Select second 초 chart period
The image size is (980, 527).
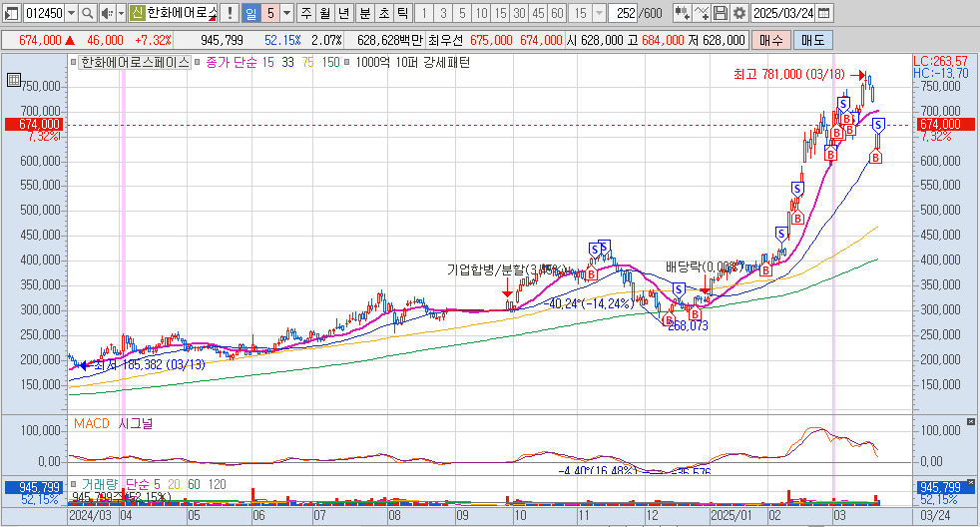tap(384, 13)
